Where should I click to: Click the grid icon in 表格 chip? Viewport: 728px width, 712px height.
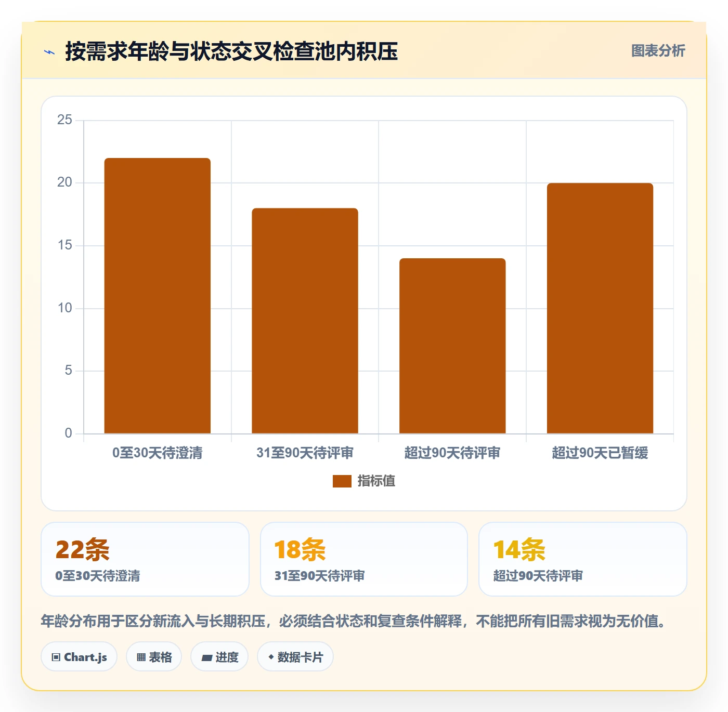point(141,657)
